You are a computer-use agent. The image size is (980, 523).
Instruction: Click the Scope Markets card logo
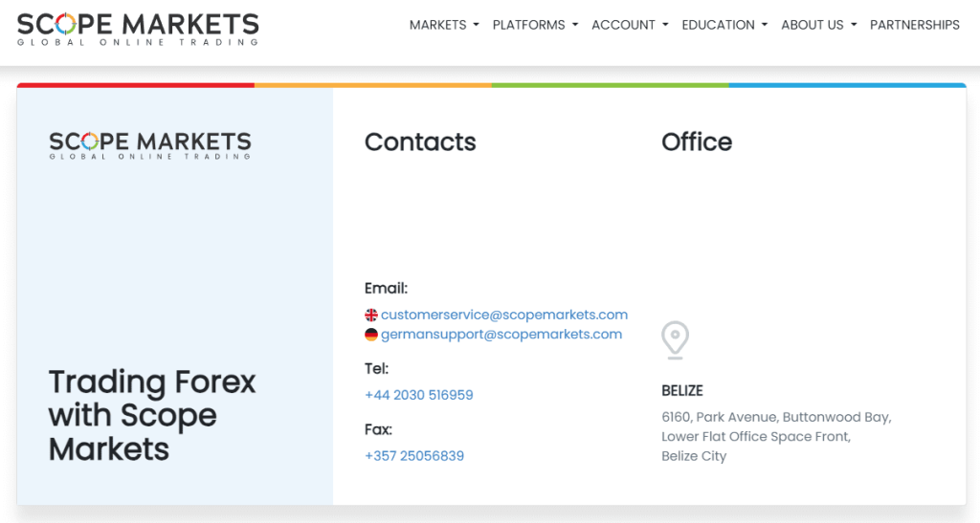coord(150,145)
